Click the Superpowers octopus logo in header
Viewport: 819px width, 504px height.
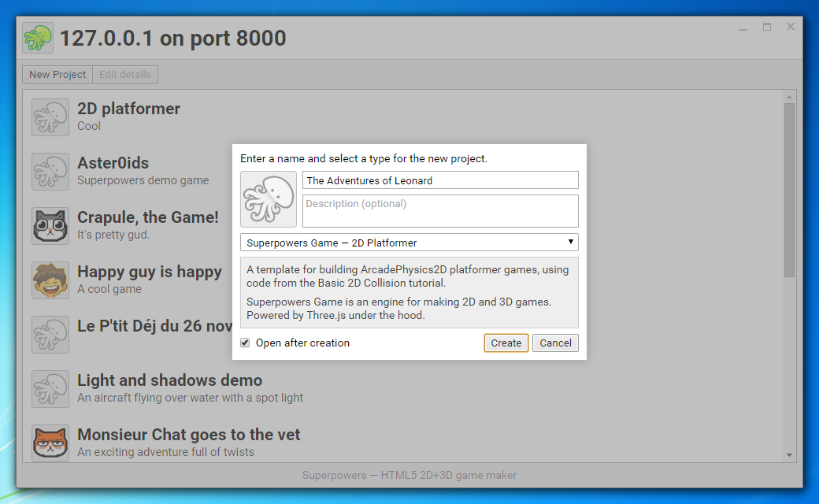tap(38, 38)
